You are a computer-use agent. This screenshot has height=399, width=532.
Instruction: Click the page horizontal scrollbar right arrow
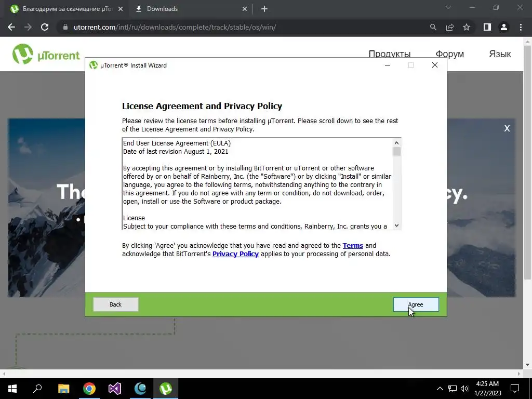tap(519, 374)
